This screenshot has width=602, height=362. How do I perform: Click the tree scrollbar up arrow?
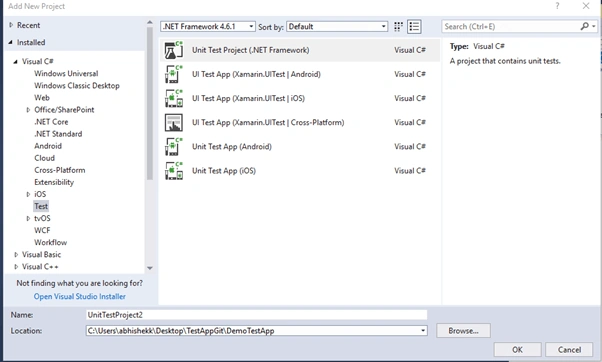click(x=150, y=23)
